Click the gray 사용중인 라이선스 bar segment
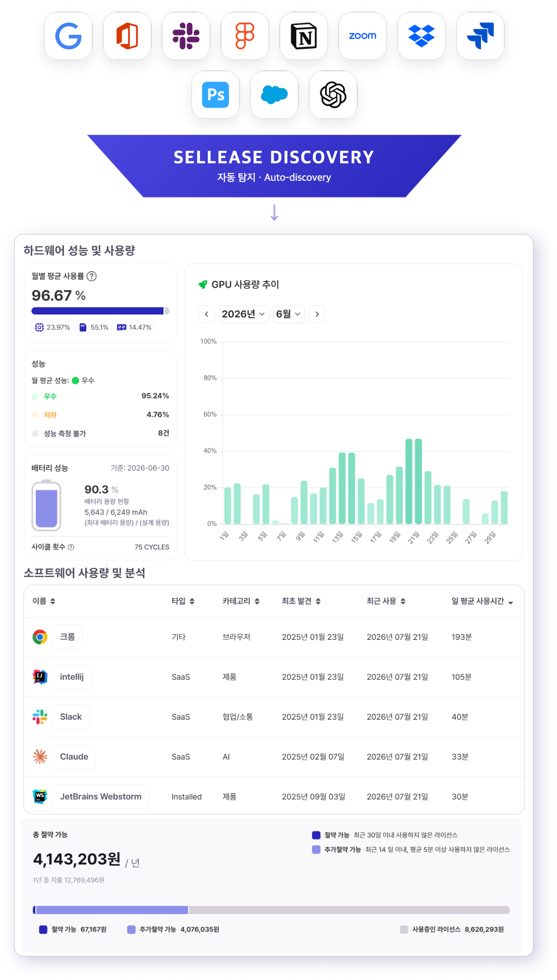 click(x=350, y=910)
